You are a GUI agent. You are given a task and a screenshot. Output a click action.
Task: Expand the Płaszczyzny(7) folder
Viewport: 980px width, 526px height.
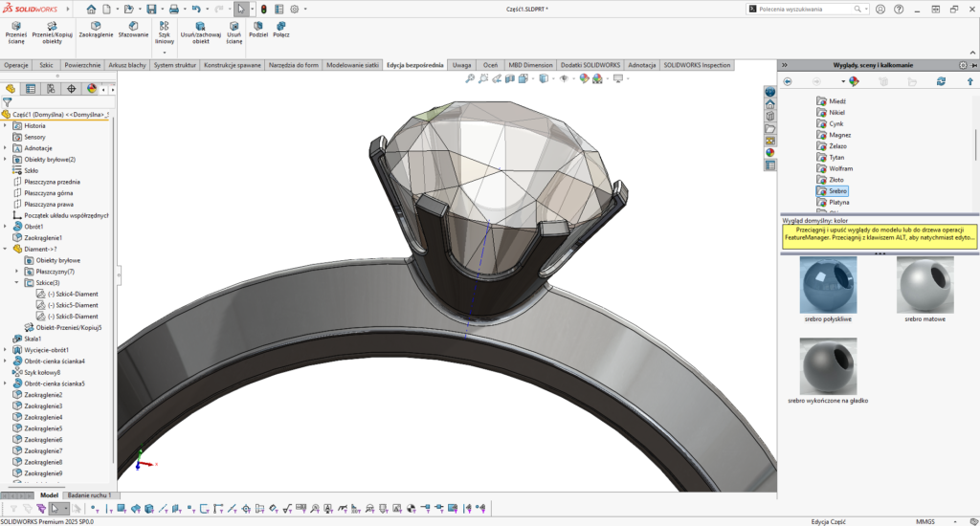click(x=17, y=272)
